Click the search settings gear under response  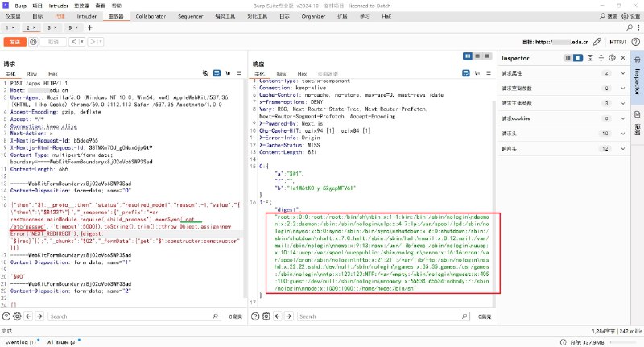pos(267,316)
